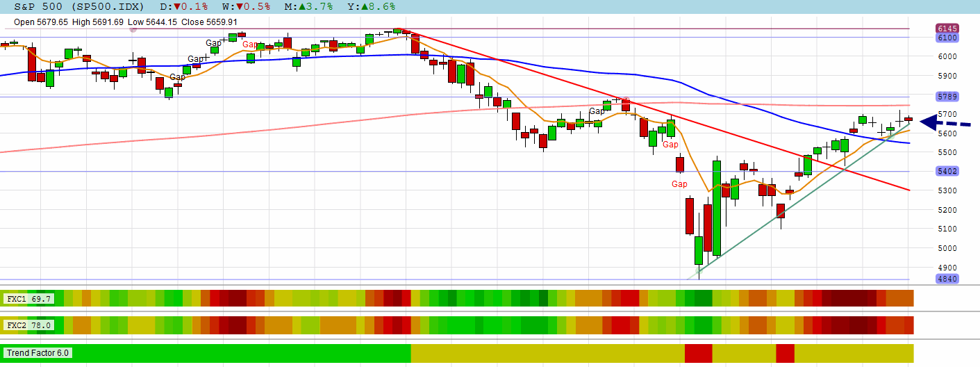The image size is (980, 367).
Task: Click the tallest green candle above 4900
Action: (717, 209)
